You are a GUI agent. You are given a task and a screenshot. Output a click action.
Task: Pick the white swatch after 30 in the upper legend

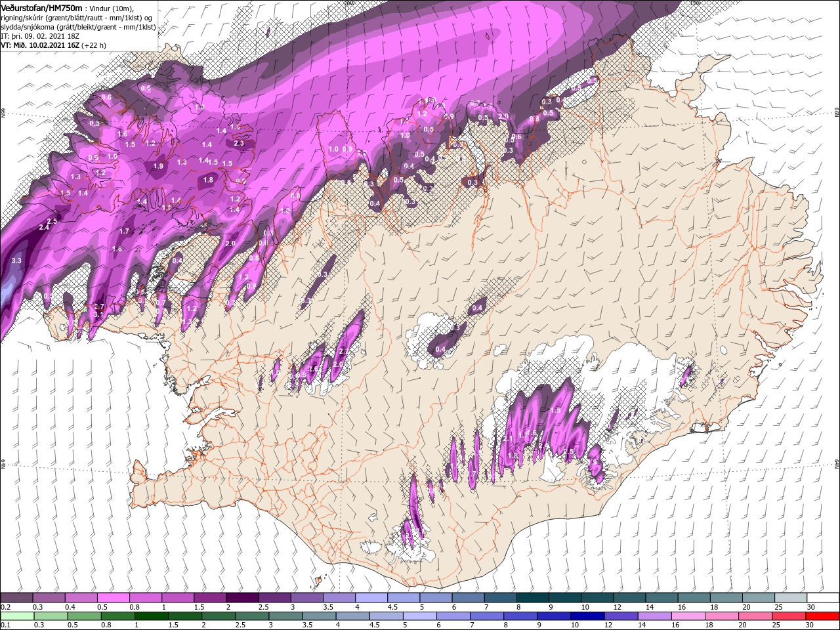coord(822,598)
